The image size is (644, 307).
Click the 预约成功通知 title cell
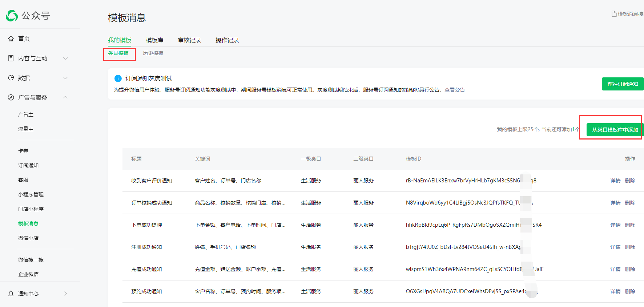pos(146,291)
